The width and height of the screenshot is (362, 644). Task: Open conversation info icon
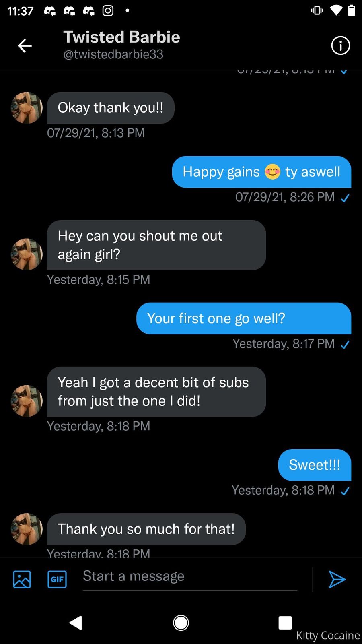(340, 45)
